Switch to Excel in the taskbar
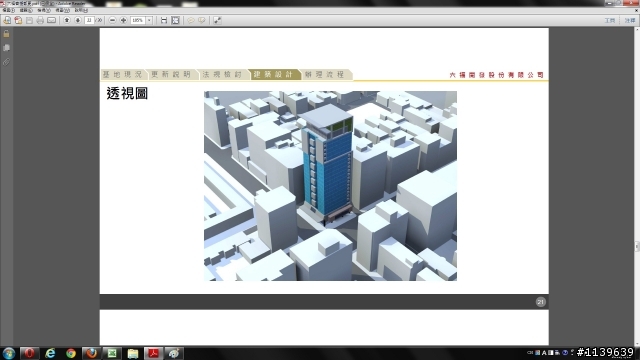 (x=112, y=353)
